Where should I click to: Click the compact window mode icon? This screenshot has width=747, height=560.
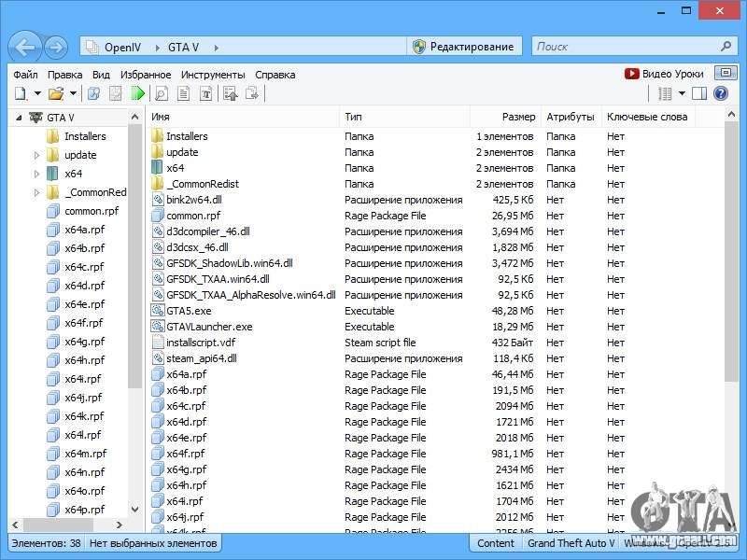point(726,73)
